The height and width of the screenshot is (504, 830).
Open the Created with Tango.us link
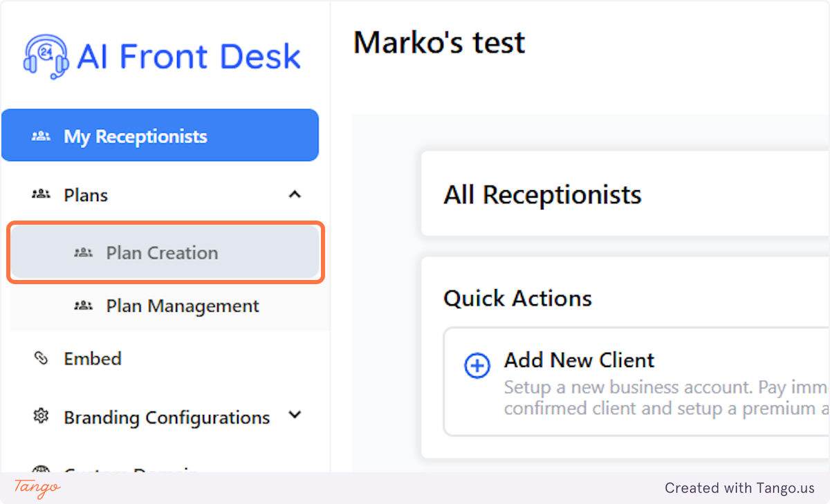(x=739, y=487)
